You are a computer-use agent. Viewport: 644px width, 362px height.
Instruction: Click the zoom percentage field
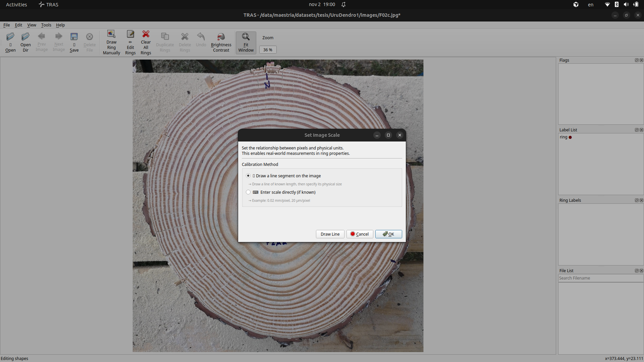268,50
